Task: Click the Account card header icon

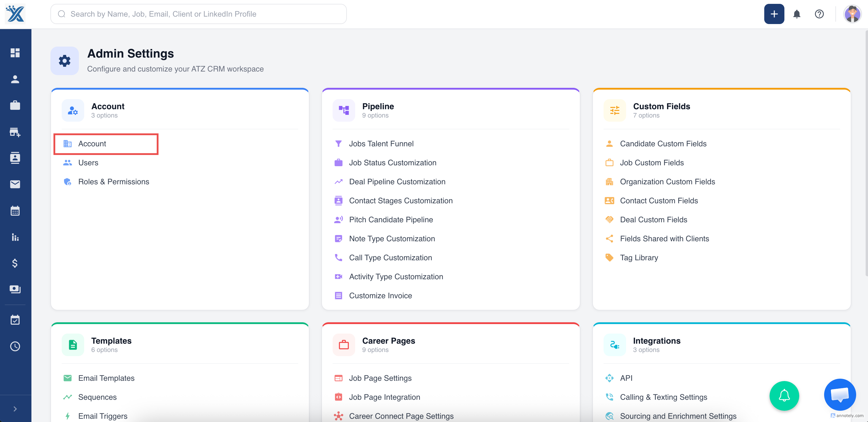Action: (73, 110)
